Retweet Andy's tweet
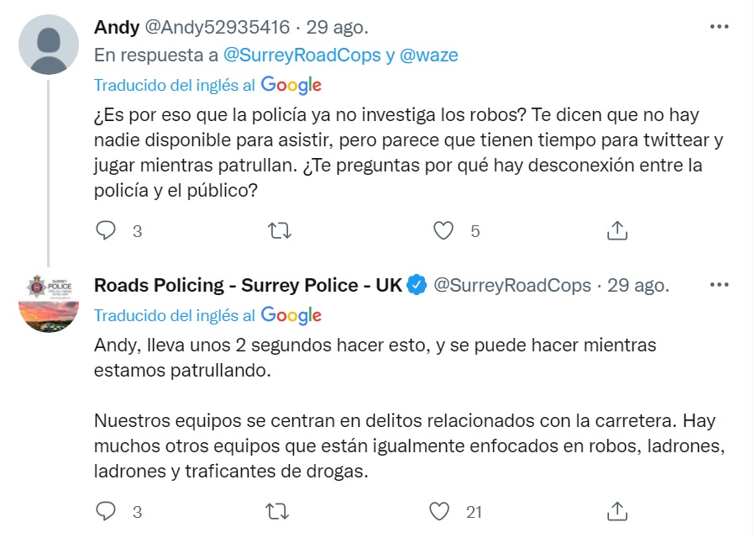This screenshot has width=756, height=538. click(x=277, y=230)
